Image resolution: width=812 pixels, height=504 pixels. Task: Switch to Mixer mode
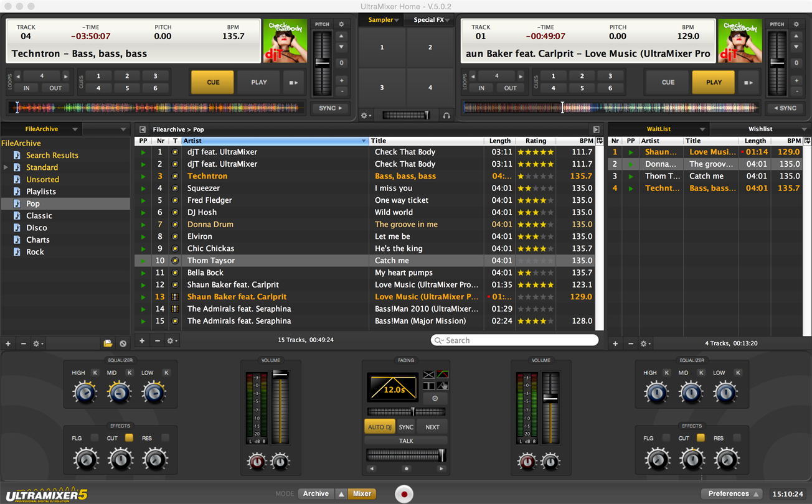[362, 493]
